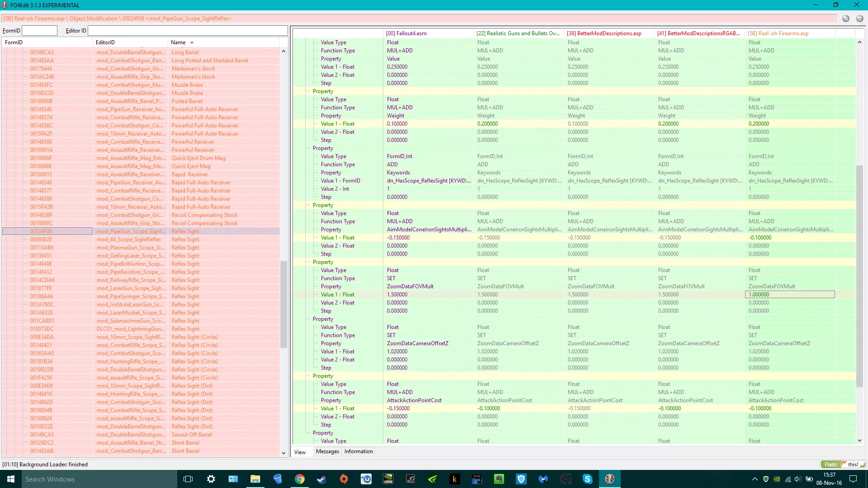The image size is (868, 488).
Task: Select record 00149CA3 Long Barrel
Action: [x=141, y=52]
